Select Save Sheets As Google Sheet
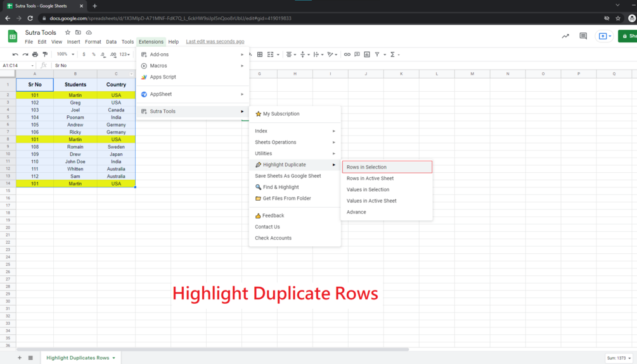This screenshot has width=637, height=364. (x=295, y=176)
